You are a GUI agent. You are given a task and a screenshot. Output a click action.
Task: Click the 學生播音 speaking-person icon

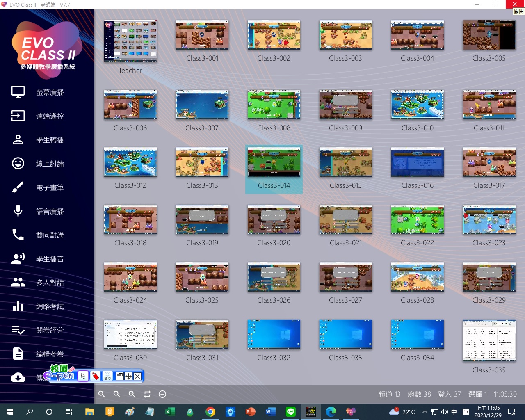pos(18,259)
